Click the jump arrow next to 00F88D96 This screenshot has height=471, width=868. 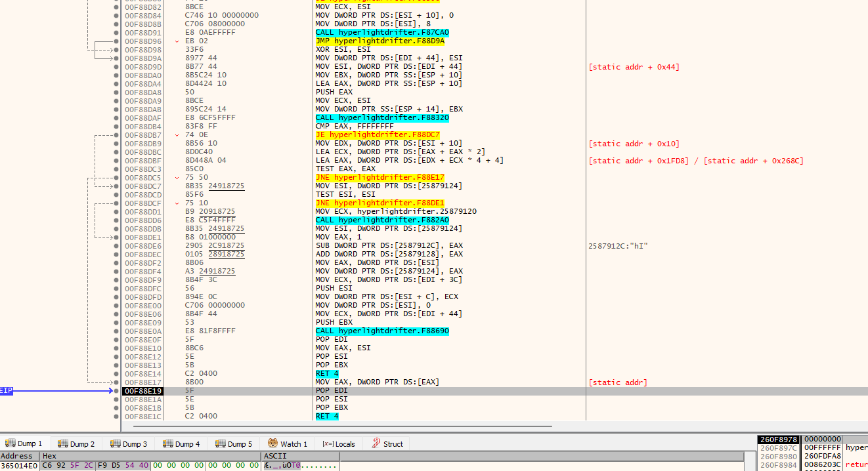177,41
